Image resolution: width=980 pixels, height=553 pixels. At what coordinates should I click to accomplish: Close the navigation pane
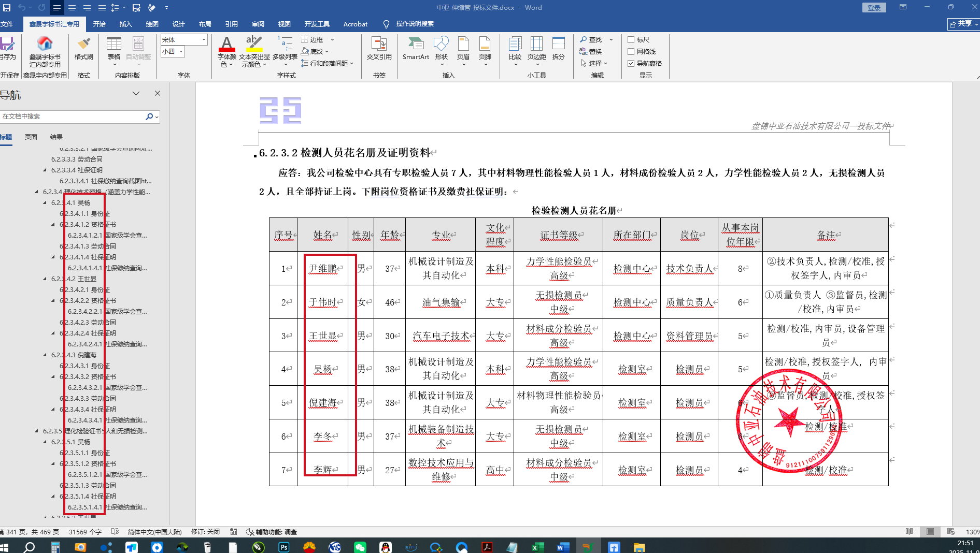158,93
